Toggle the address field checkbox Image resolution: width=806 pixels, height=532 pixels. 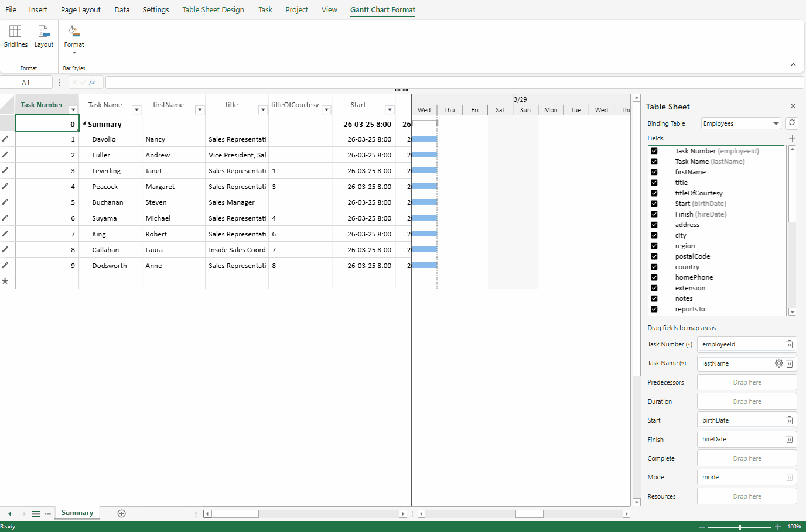(x=654, y=225)
